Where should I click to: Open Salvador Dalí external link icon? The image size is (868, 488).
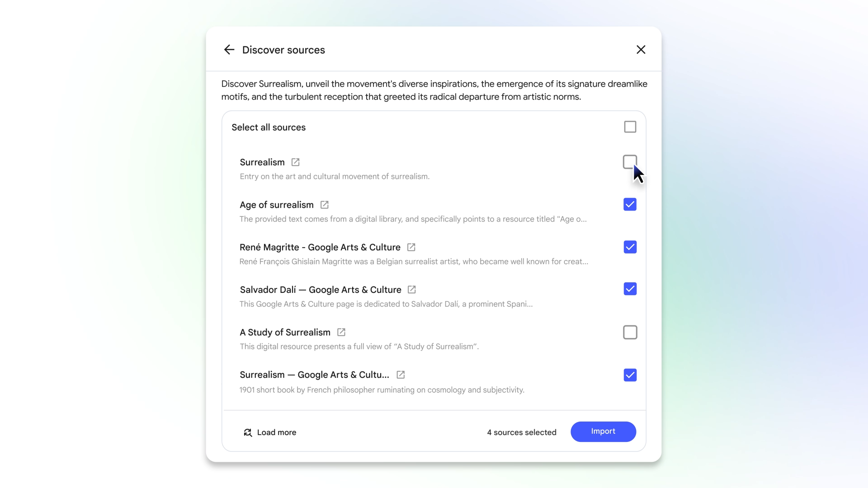point(411,290)
